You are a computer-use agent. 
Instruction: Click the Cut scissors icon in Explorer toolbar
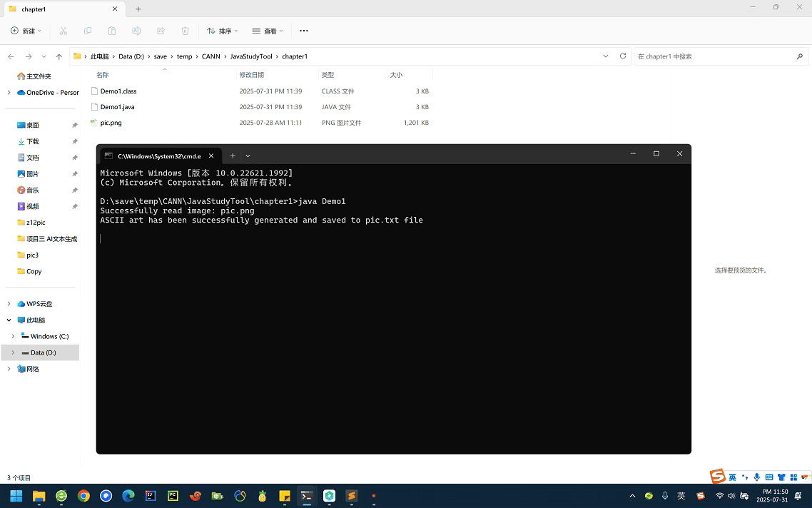[x=64, y=31]
